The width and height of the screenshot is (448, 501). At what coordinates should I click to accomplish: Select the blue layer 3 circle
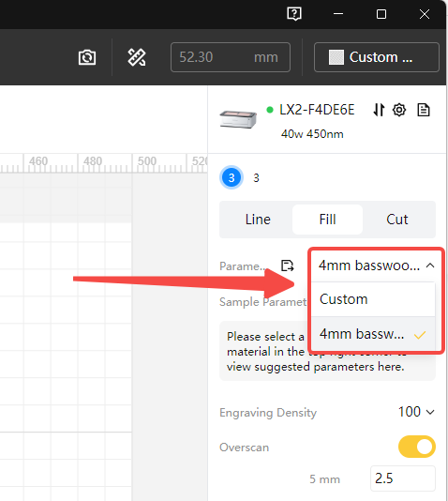pos(231,177)
